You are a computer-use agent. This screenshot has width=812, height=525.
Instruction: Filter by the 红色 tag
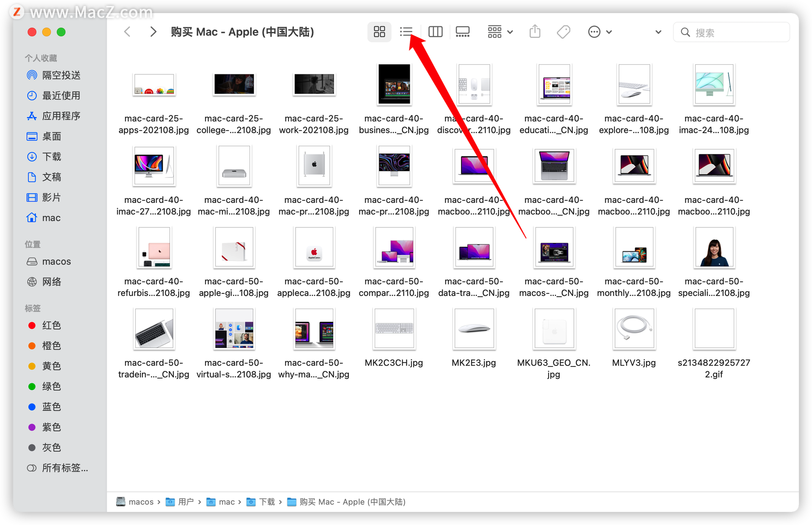(x=44, y=325)
